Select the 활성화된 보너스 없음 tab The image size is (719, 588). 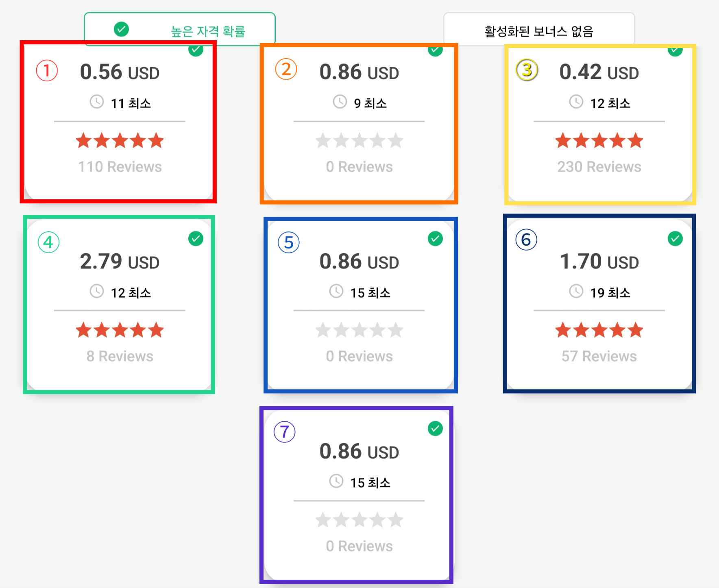click(x=539, y=29)
